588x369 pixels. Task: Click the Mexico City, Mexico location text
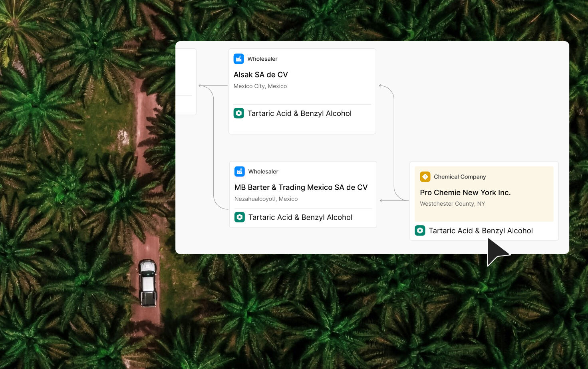tap(260, 86)
